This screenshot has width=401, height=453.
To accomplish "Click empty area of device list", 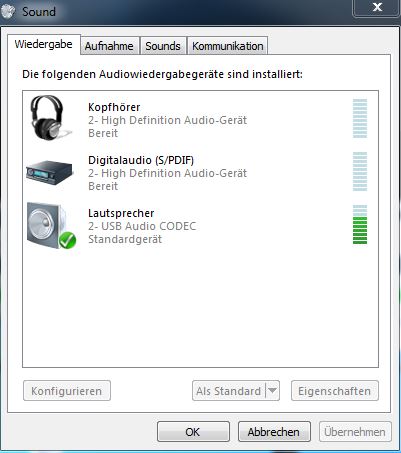I will (x=200, y=307).
